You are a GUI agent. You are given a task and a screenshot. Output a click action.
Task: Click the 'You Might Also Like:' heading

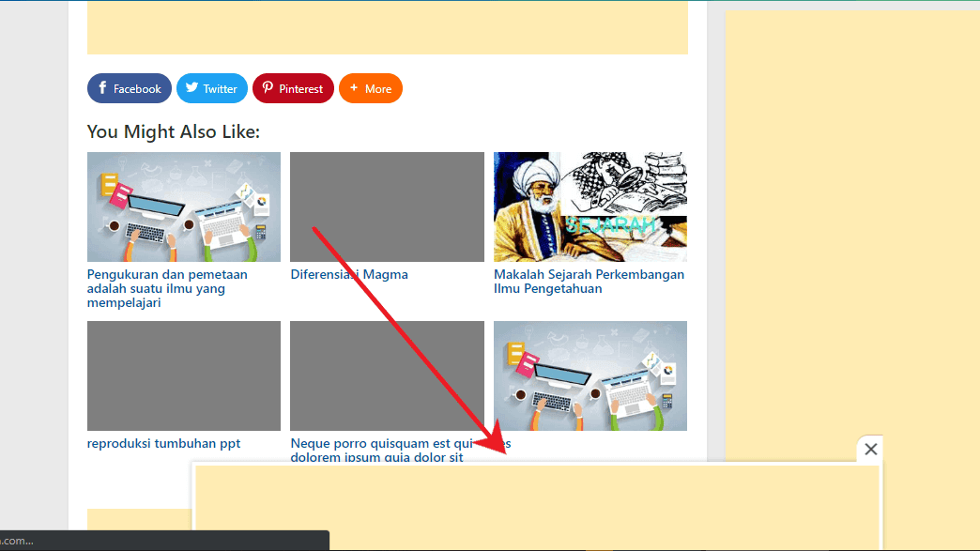[x=173, y=131]
